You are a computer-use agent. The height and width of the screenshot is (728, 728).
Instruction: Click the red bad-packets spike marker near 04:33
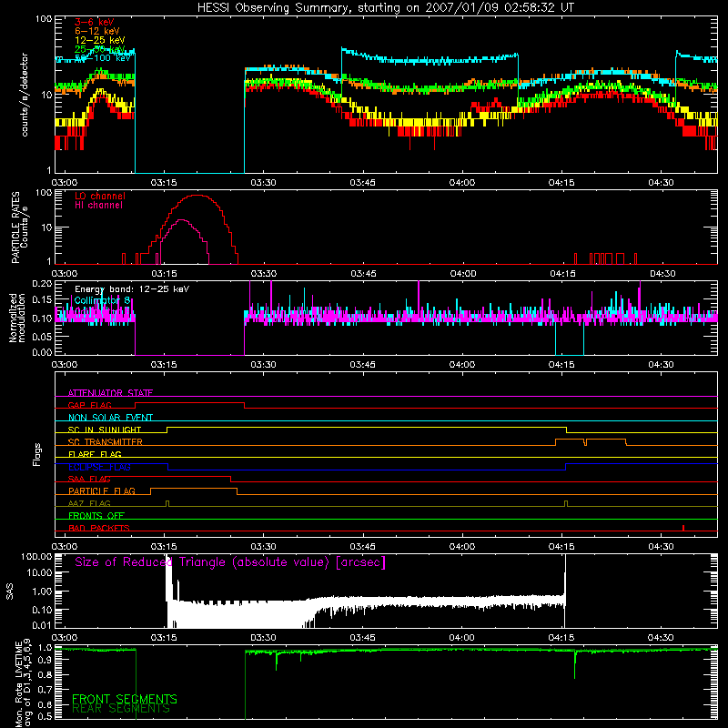pyautogui.click(x=683, y=528)
